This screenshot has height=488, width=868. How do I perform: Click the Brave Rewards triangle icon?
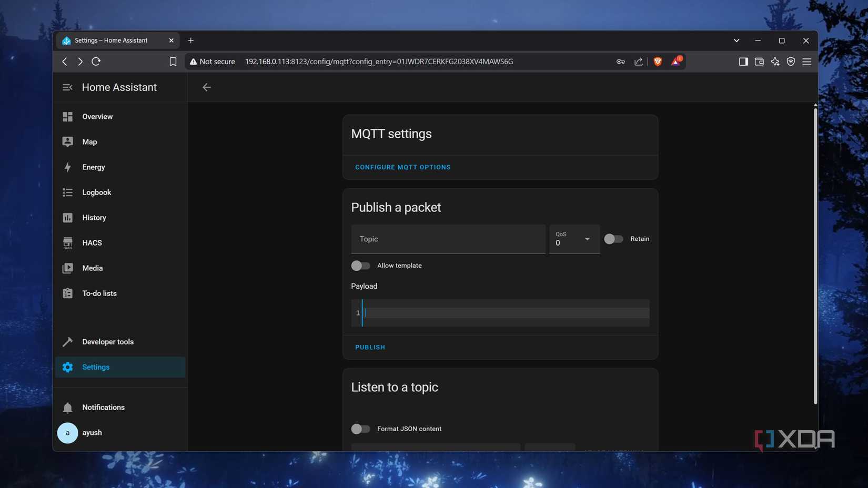675,62
